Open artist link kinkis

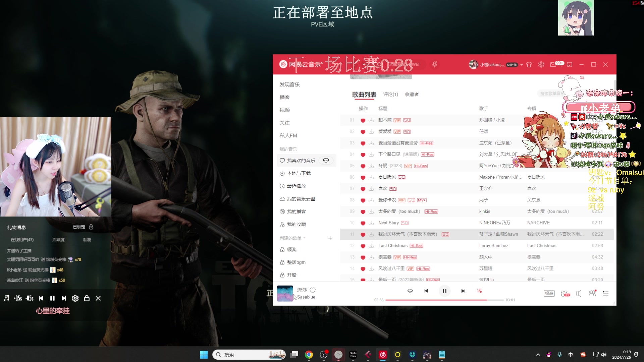click(484, 212)
